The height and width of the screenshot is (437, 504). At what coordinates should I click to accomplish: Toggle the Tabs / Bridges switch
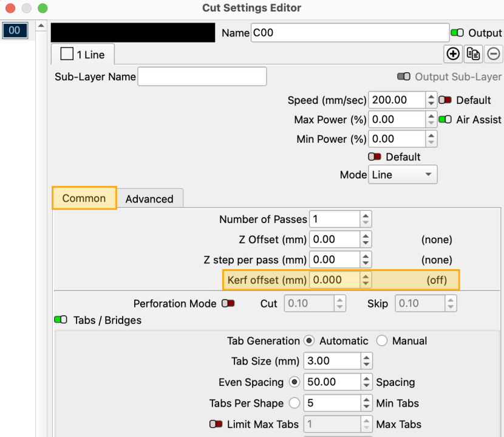pos(61,320)
